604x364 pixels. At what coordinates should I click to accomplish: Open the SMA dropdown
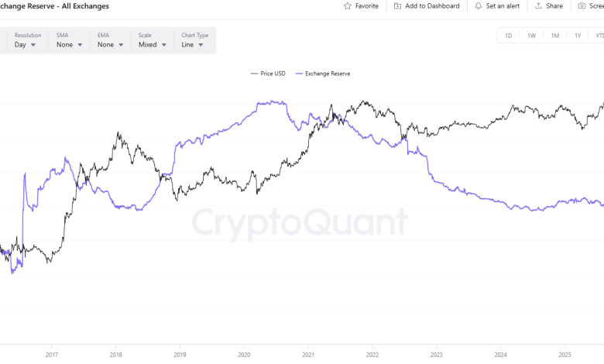[68, 45]
